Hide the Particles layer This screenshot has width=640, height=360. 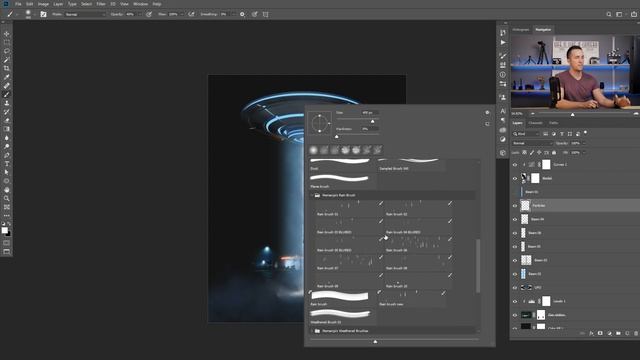click(515, 206)
